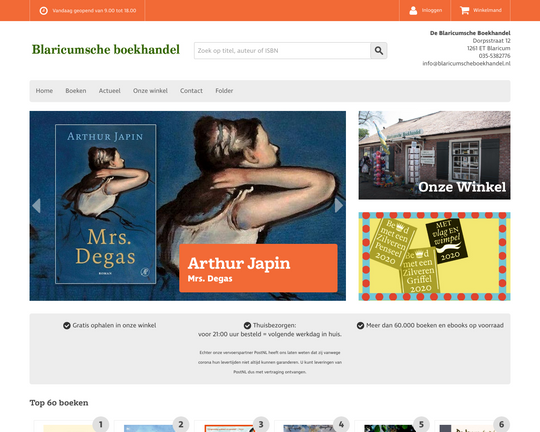Click the Mrs. Degas book cover image
This screenshot has width=540, height=432.
pyautogui.click(x=105, y=204)
